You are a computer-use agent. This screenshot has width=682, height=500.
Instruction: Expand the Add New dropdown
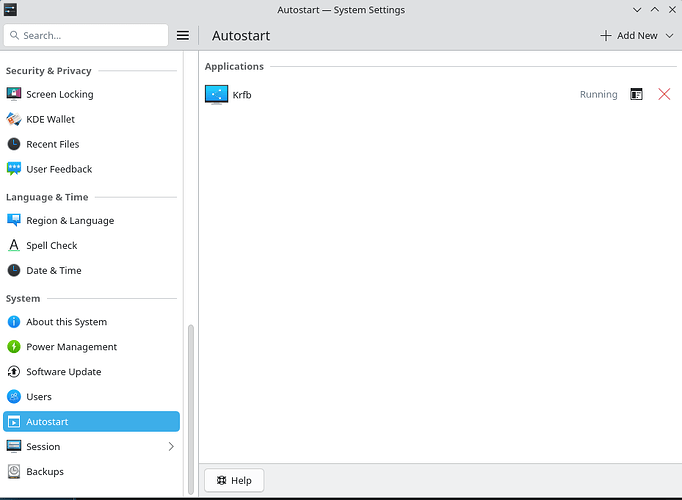point(637,35)
